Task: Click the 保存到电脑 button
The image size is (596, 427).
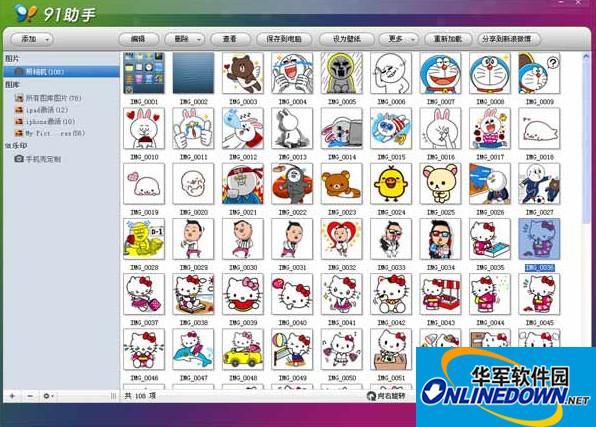Action: click(x=284, y=39)
